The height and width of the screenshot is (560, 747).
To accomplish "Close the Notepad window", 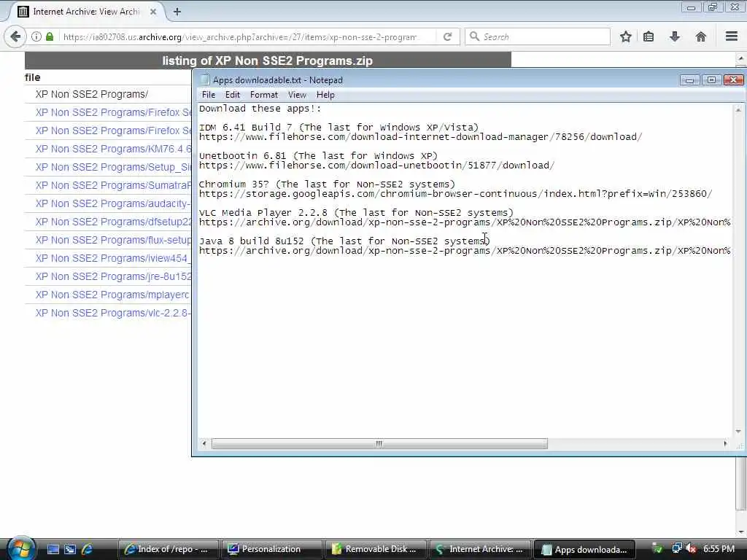I will [734, 80].
